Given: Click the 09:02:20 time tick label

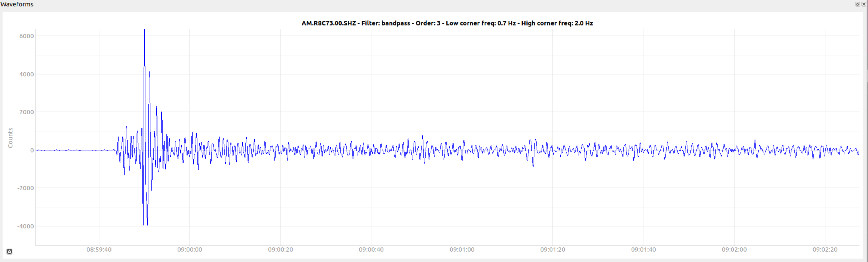Looking at the screenshot, I should click(825, 250).
